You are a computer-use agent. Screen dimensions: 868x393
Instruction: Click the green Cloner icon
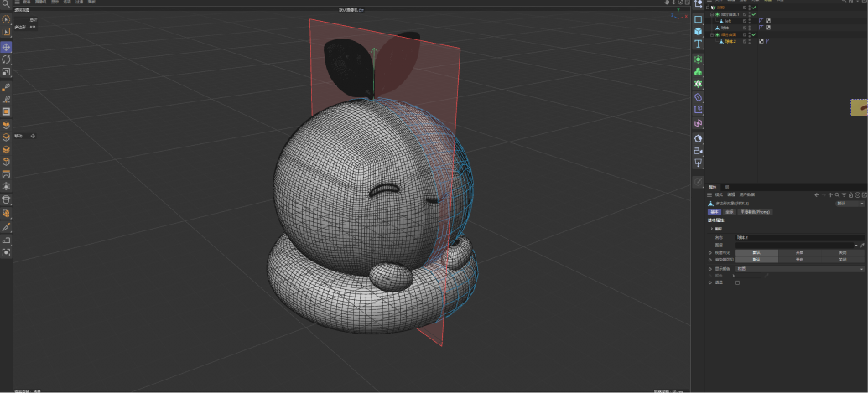pos(698,71)
